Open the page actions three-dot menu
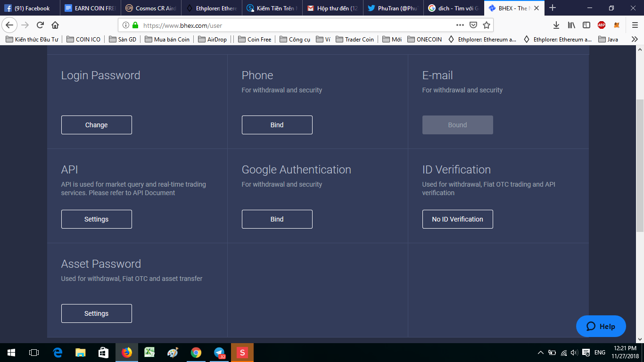This screenshot has width=644, height=362. point(460,25)
